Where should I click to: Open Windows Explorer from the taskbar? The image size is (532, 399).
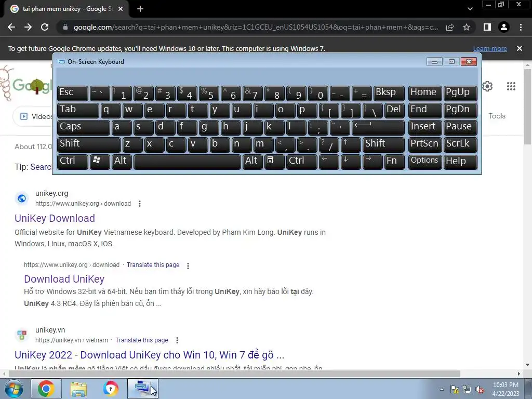click(78, 389)
